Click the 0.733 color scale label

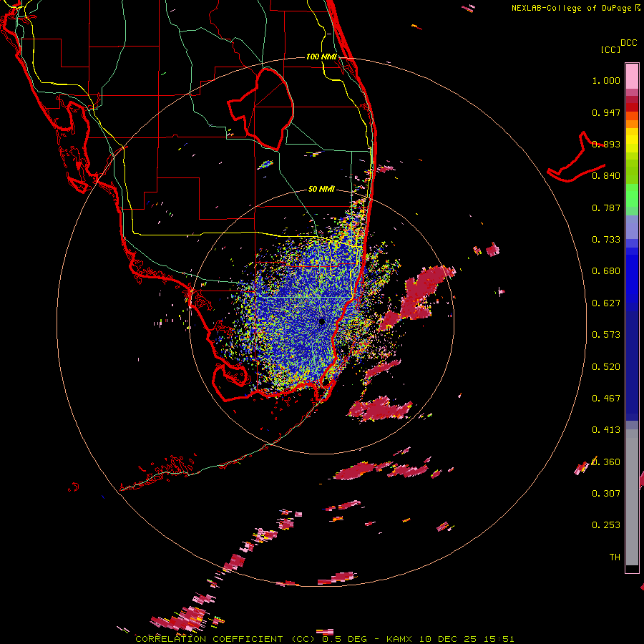606,240
